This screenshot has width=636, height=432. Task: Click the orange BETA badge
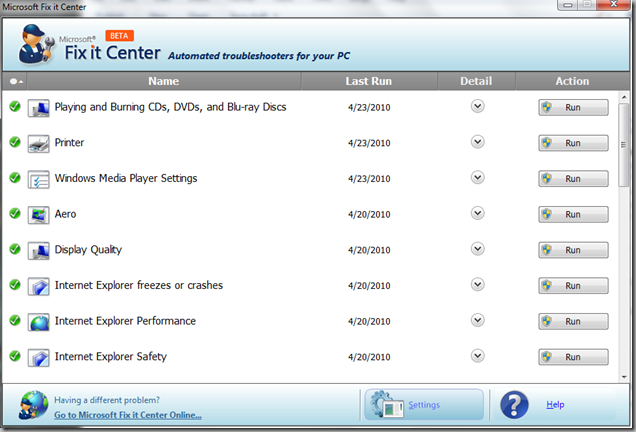click(119, 36)
